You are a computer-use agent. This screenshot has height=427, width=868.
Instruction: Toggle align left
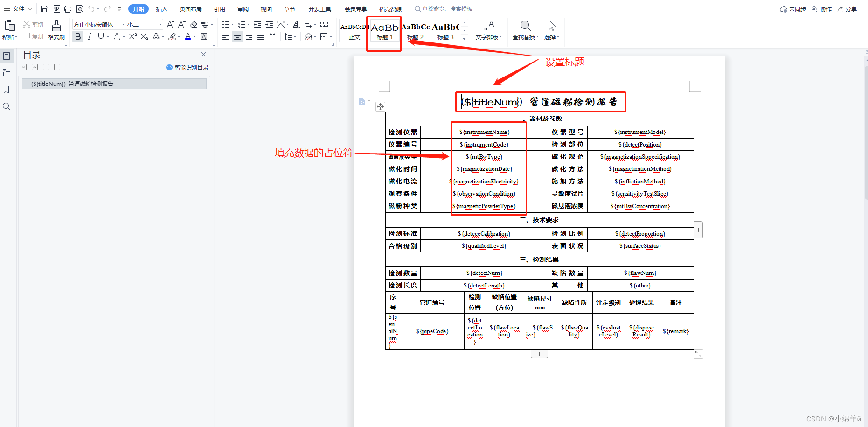226,36
